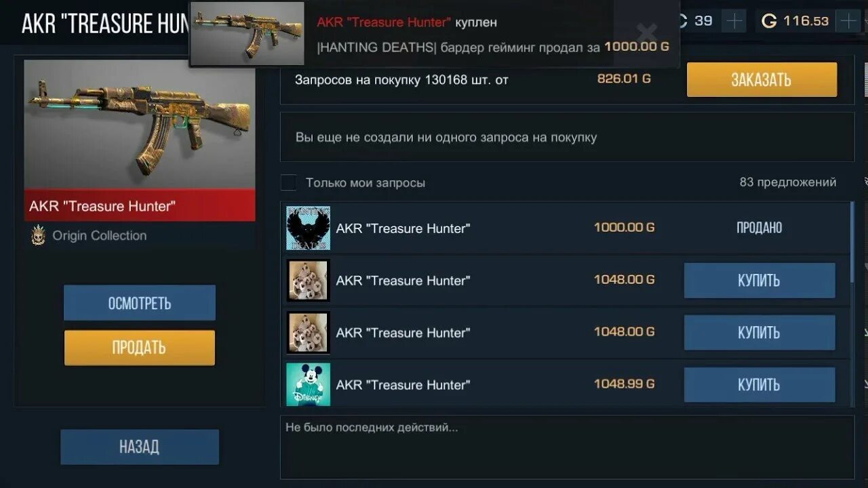Click the НАЗАД back button

[x=140, y=447]
